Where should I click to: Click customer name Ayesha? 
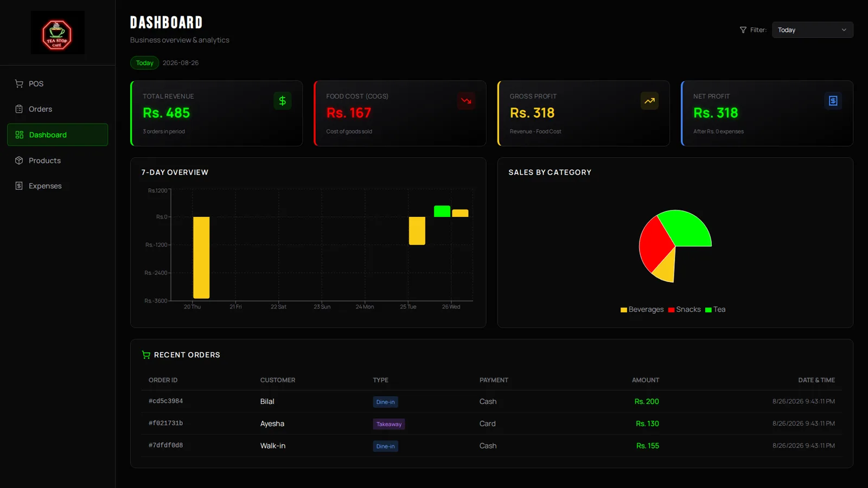click(272, 424)
